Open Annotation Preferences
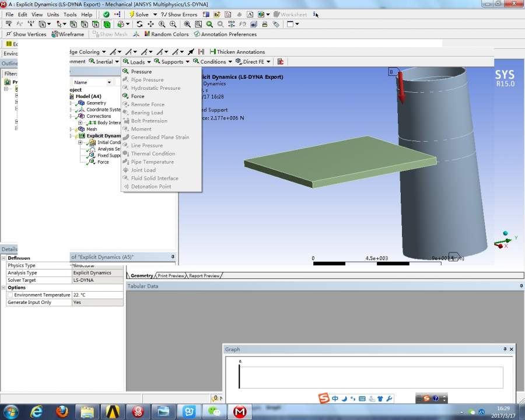The height and width of the screenshot is (420, 525). click(x=225, y=34)
